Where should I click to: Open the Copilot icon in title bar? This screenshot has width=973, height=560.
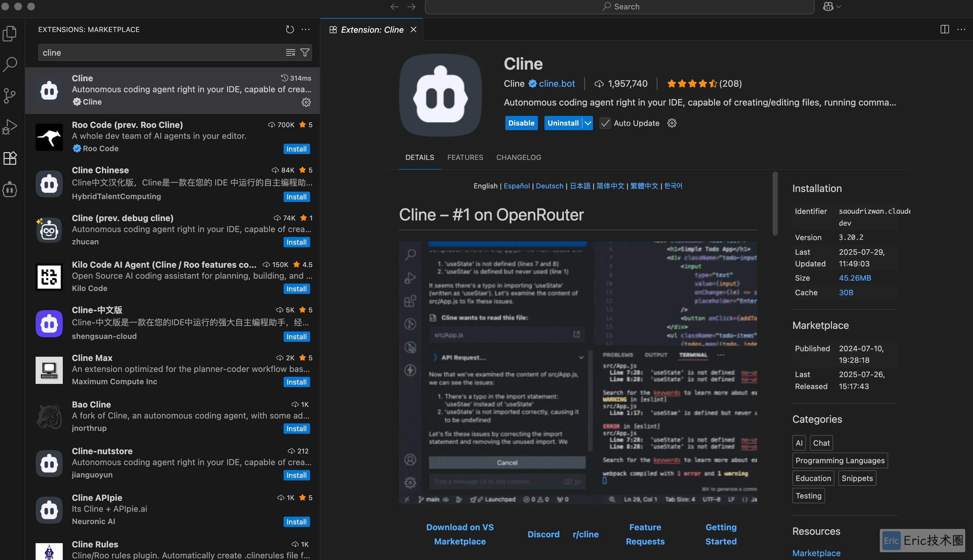828,6
